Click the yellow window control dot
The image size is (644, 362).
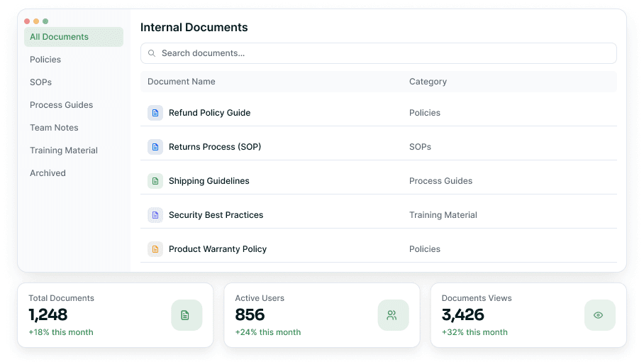pos(36,21)
